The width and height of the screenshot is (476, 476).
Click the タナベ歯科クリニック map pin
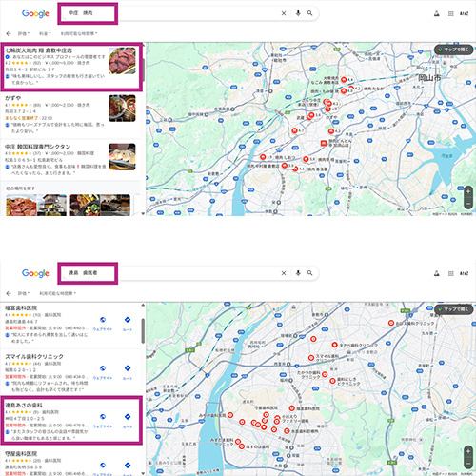coord(334,345)
